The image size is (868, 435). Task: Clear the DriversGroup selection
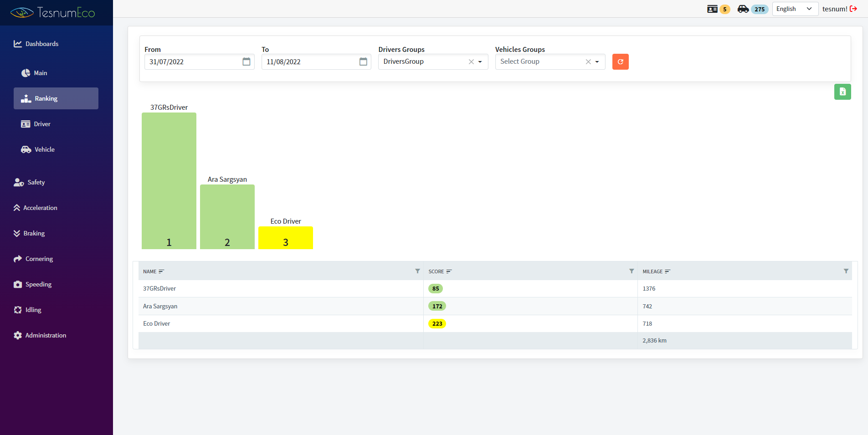(471, 62)
